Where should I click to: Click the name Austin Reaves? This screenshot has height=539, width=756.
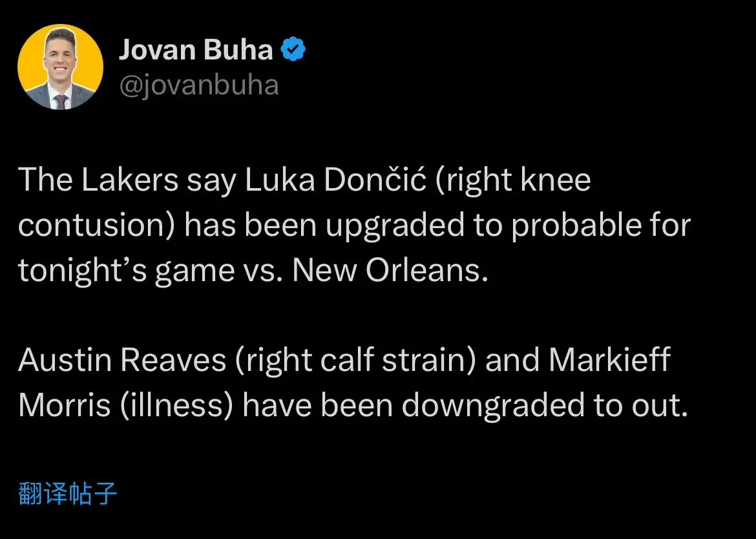click(x=121, y=361)
